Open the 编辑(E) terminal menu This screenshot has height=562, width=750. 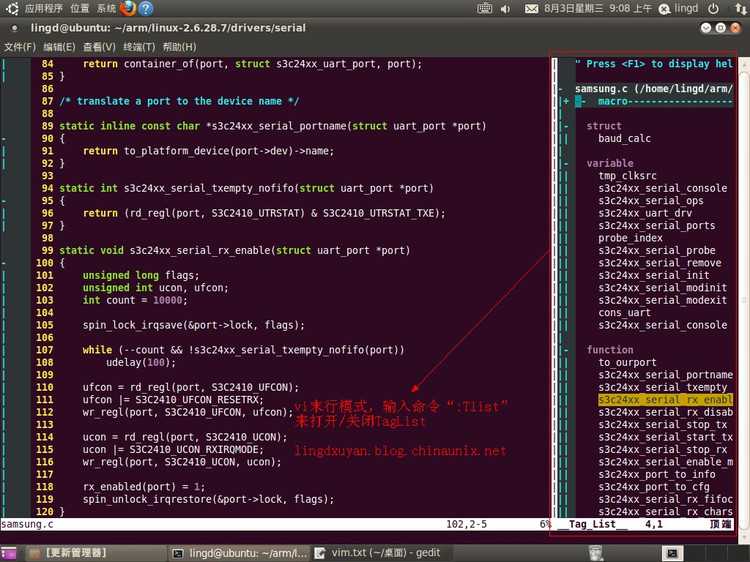59,47
